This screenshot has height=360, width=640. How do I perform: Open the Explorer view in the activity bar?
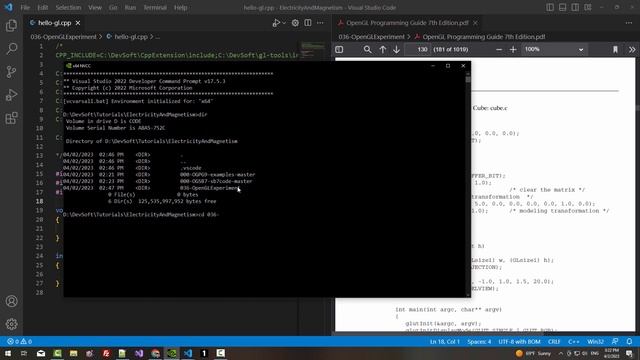tap(11, 25)
